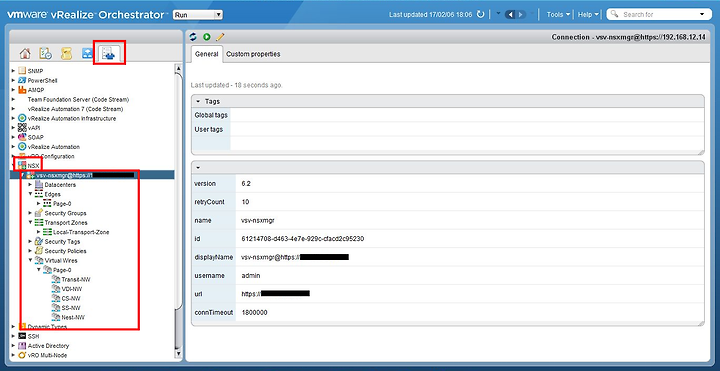This screenshot has height=371, width=720.
Task: Click the SOAP plug-in icon
Action: coord(22,137)
